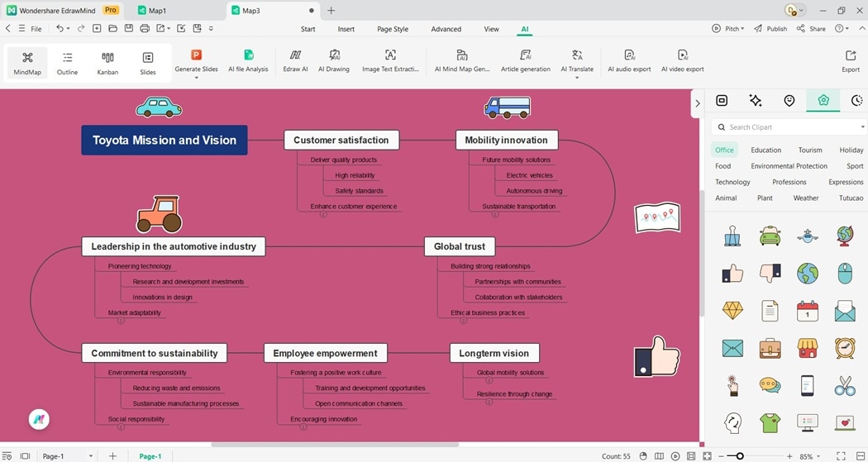Expand Global mobility solutions subtopics
The width and height of the screenshot is (868, 462).
coord(489,380)
